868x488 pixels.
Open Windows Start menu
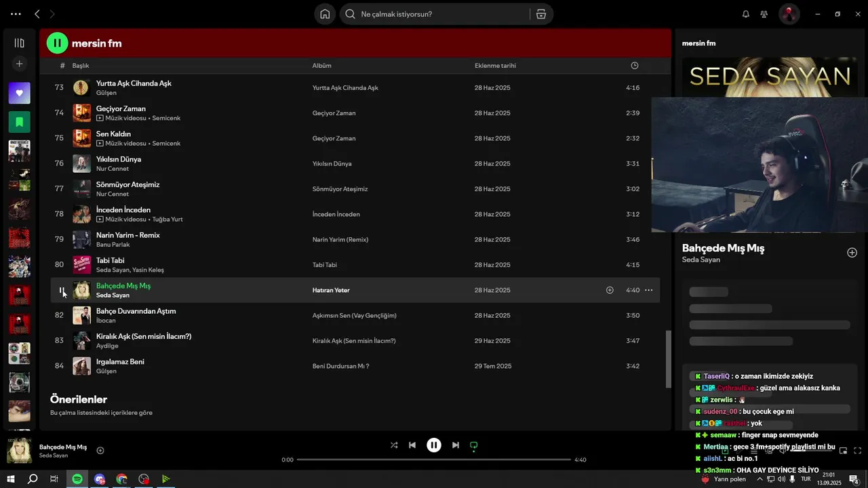[11, 479]
